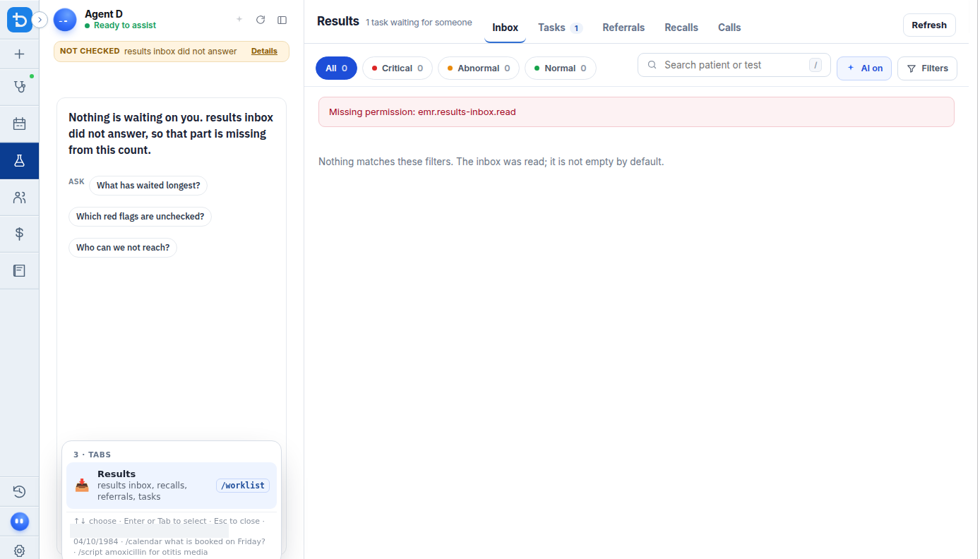
Task: Toggle the agent panel layout icon
Action: tap(282, 20)
